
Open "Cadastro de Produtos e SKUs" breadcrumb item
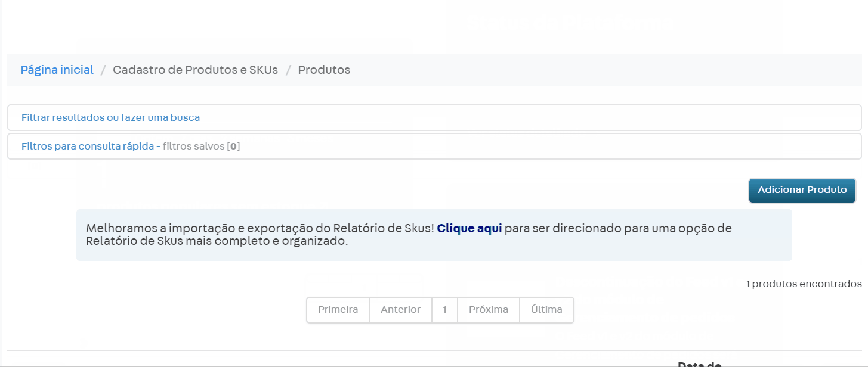[196, 70]
